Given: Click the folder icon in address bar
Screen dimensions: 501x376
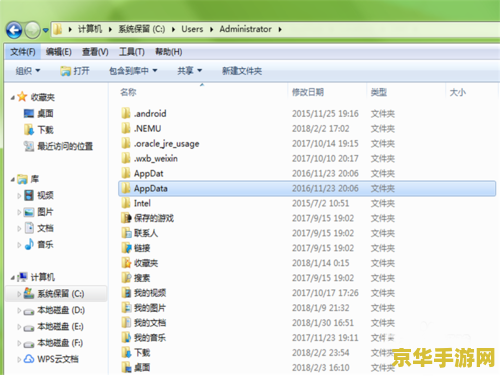Looking at the screenshot, I should pyautogui.click(x=58, y=29).
